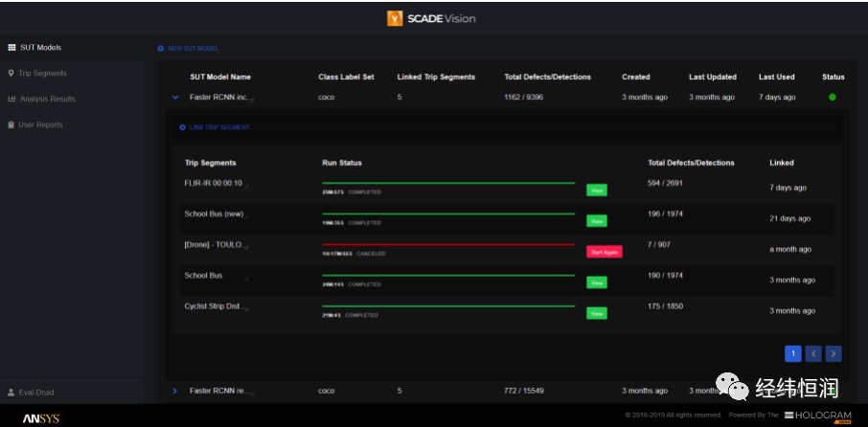Click the Last Updated column header
This screenshot has height=427, width=868.
pyautogui.click(x=713, y=77)
